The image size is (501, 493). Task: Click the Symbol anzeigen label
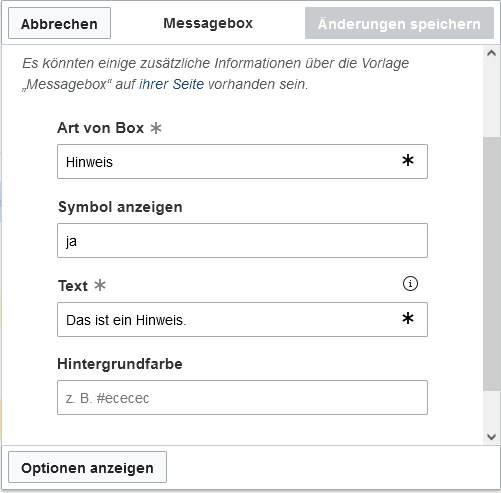(x=120, y=207)
